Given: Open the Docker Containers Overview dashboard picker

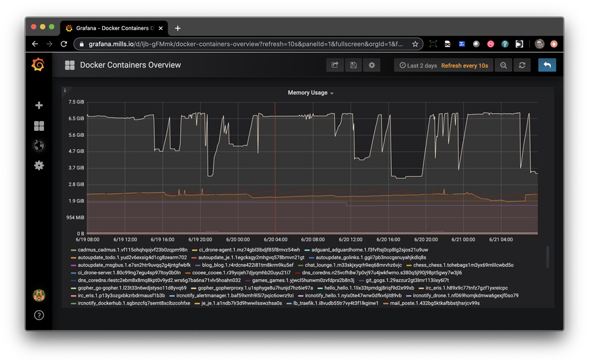Looking at the screenshot, I should (x=130, y=65).
